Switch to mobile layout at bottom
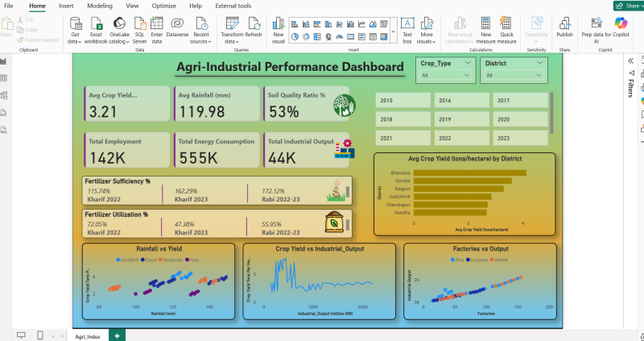 click(x=40, y=335)
